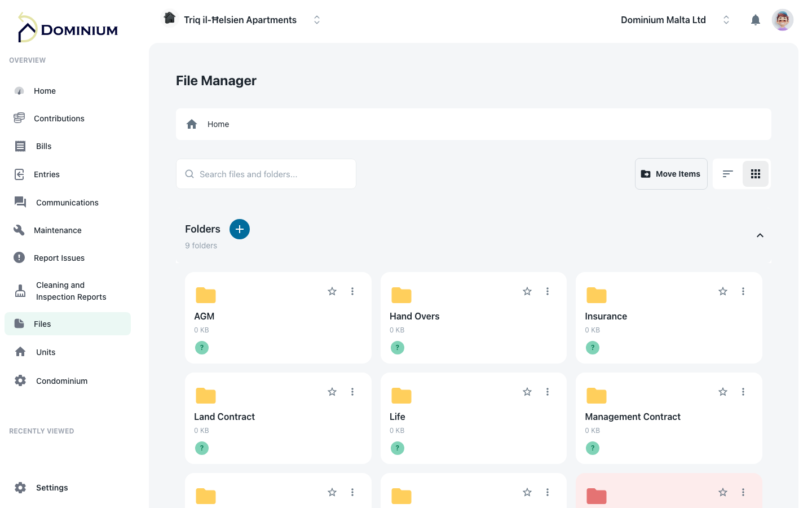Screen dimensions: 812x508
Task: Click the Land Contract question mark badge
Action: (202, 448)
